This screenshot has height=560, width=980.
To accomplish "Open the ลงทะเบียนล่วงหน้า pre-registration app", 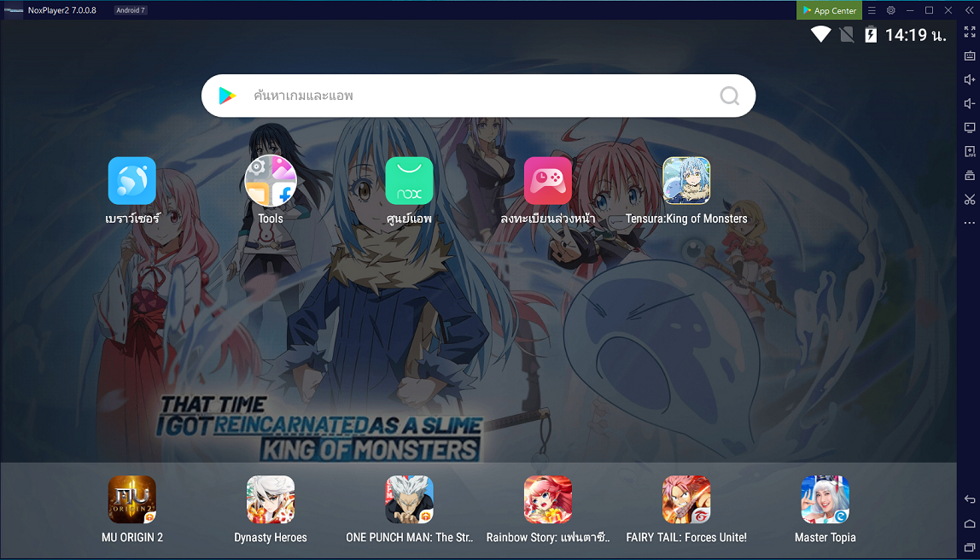I will pos(548,181).
